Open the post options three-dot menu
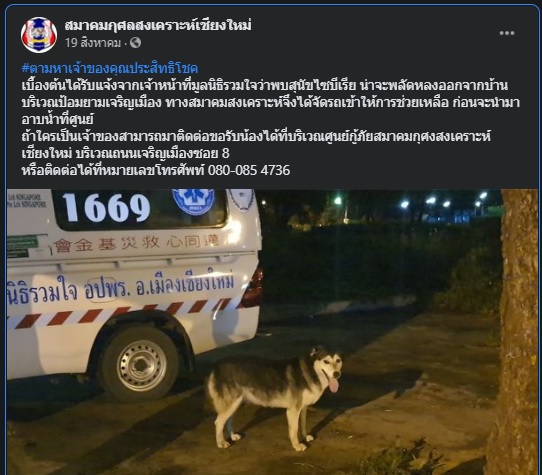The image size is (542, 475). pos(507,33)
